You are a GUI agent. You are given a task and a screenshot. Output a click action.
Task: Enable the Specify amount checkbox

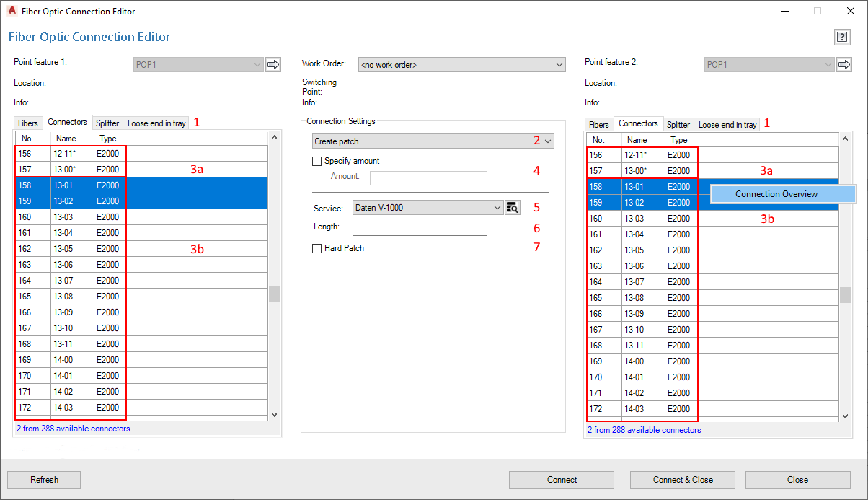click(317, 162)
